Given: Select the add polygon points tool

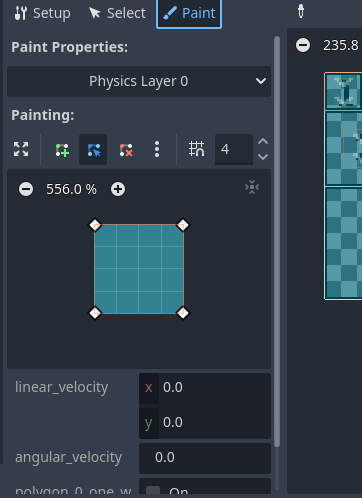Looking at the screenshot, I should [x=62, y=150].
